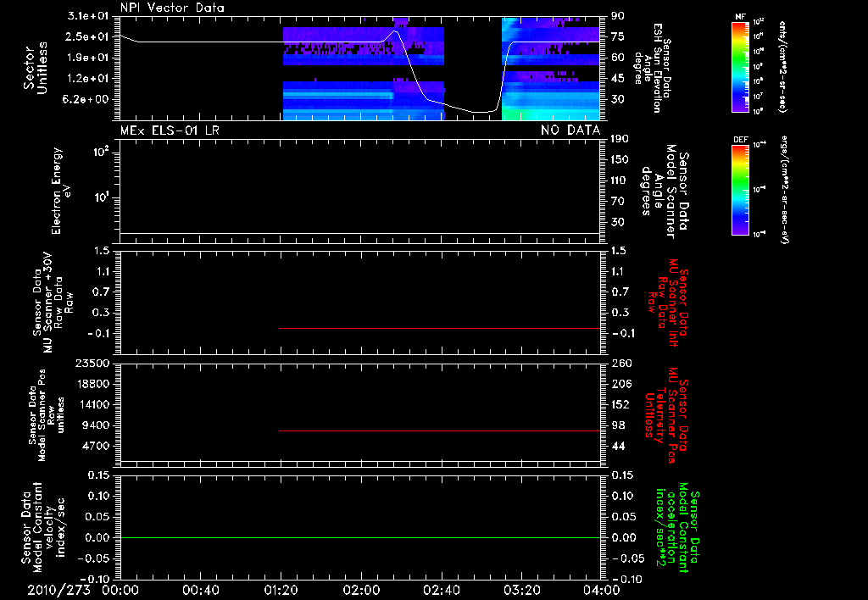Click the red 'MU Scanner Pos Telemetry' label
This screenshot has width=868, height=600.
(x=666, y=415)
